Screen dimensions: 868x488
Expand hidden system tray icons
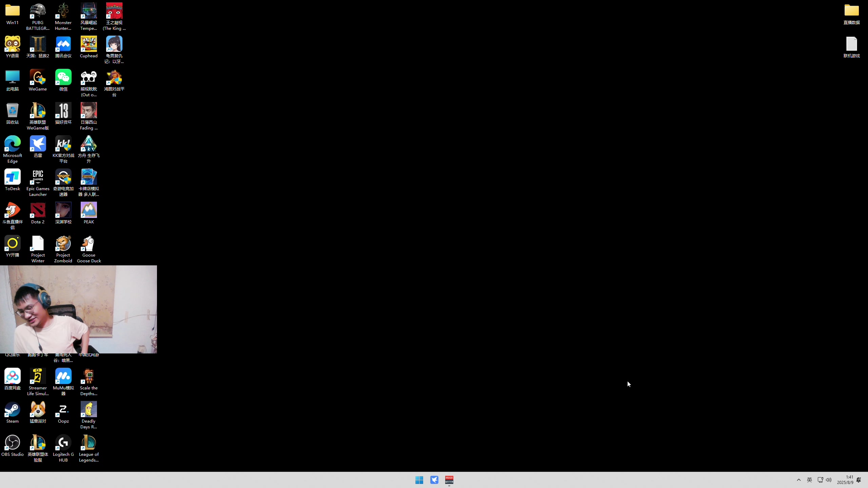pos(799,480)
